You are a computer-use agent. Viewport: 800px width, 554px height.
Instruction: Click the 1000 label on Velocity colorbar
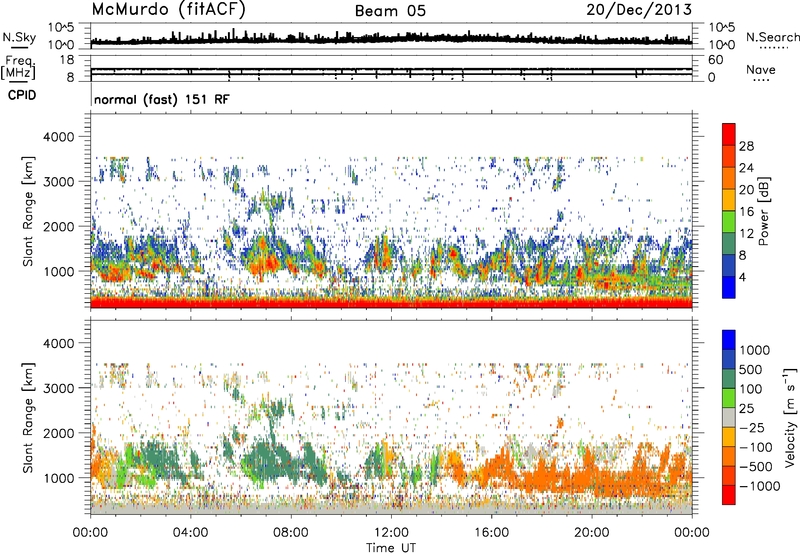755,350
